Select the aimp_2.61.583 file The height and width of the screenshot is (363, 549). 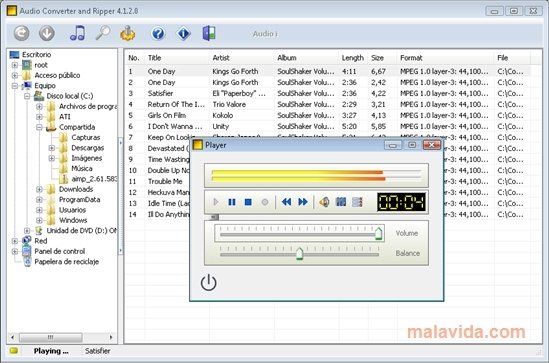click(x=94, y=179)
